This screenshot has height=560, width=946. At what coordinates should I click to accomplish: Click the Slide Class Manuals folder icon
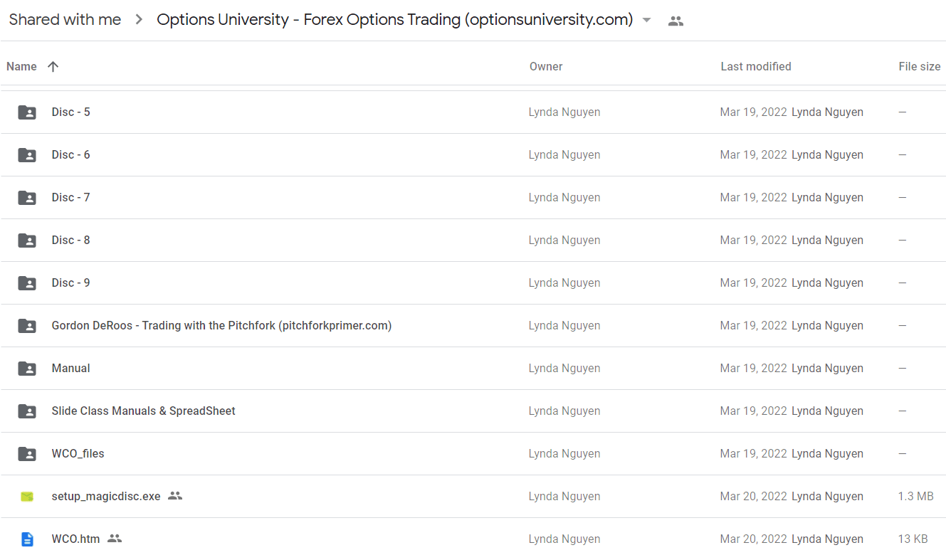point(27,411)
